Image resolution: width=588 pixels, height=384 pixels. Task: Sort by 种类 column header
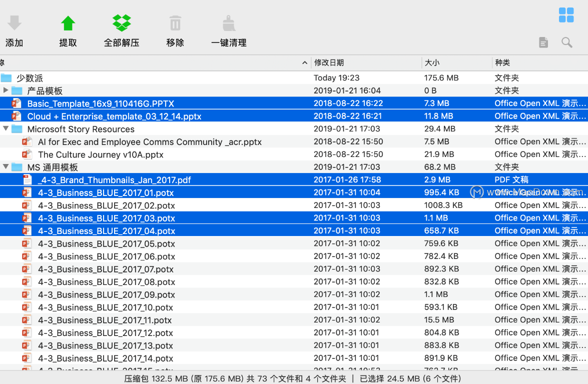[502, 62]
